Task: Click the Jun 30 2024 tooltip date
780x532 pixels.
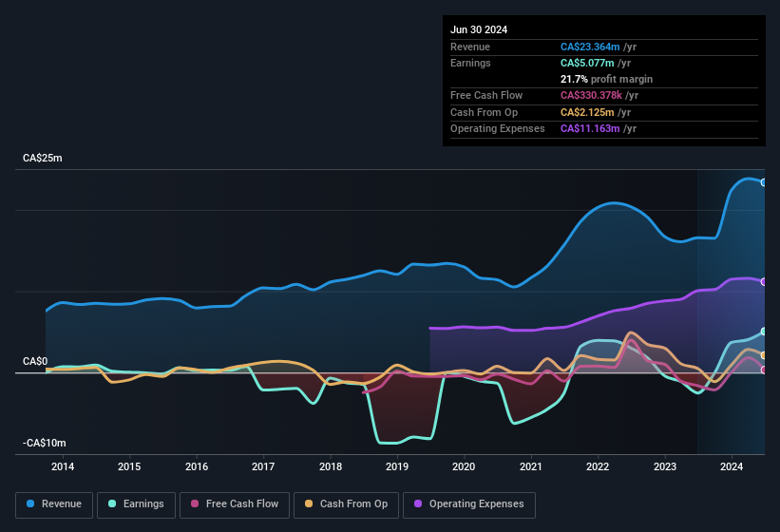Action: (479, 29)
